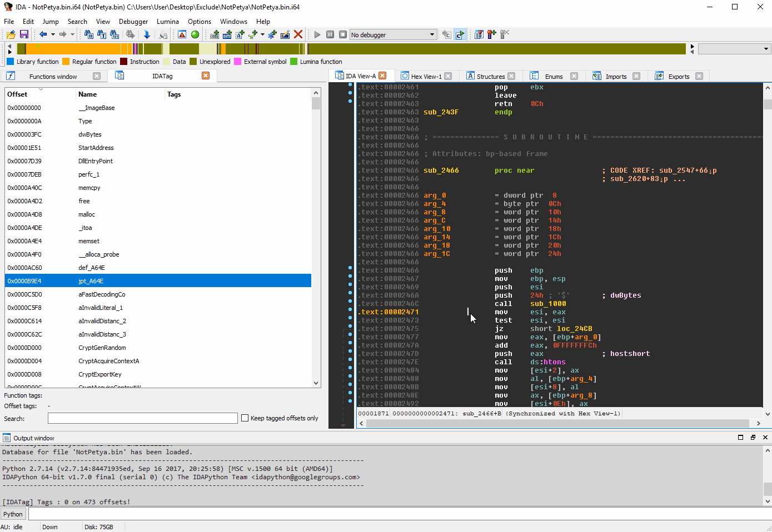The height and width of the screenshot is (532, 772).
Task: Click the add breakpoint icon with green plus
Action: [491, 34]
